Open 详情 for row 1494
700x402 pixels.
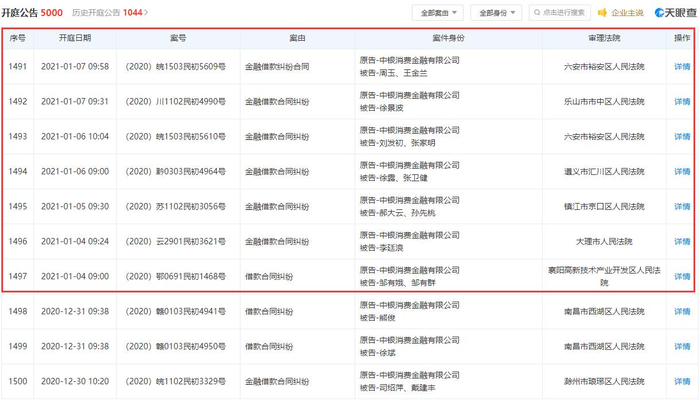[x=682, y=172]
